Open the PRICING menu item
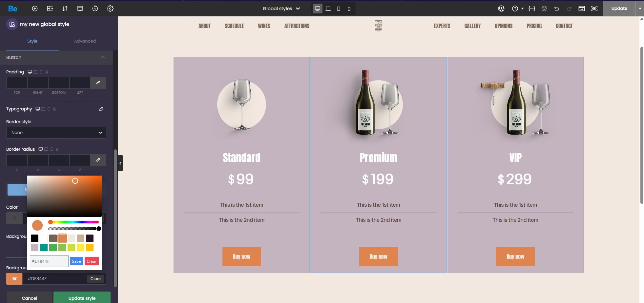This screenshot has width=644, height=303. click(x=534, y=26)
